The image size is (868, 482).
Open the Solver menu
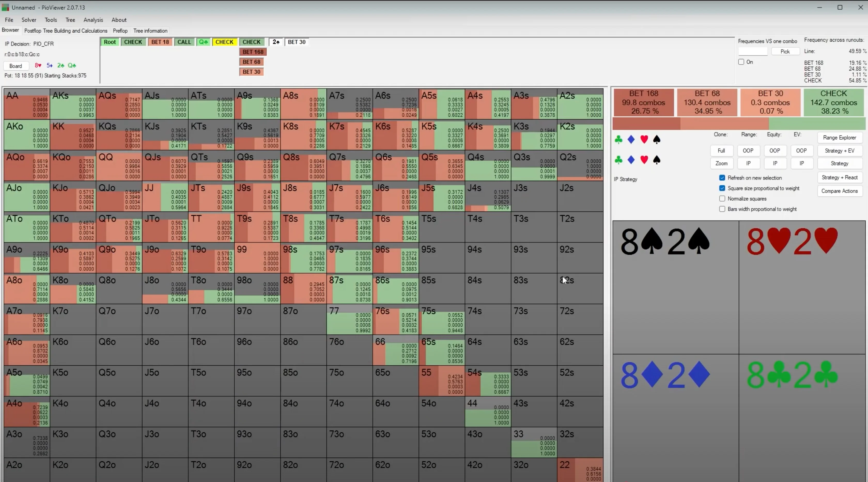[29, 20]
